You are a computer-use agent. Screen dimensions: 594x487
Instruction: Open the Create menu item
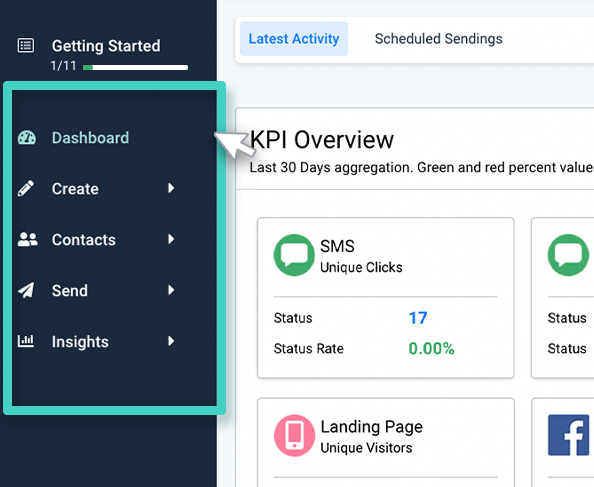(x=75, y=189)
